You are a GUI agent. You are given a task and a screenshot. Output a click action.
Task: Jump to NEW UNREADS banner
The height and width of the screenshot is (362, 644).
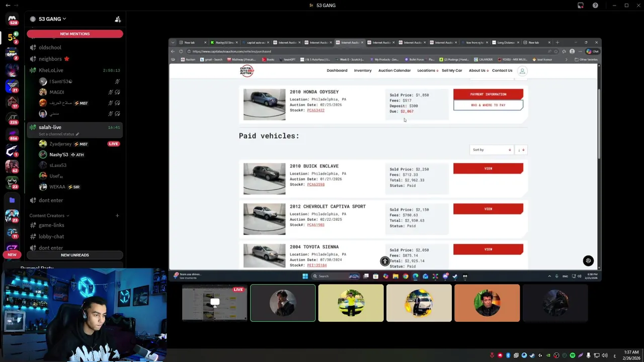click(75, 255)
